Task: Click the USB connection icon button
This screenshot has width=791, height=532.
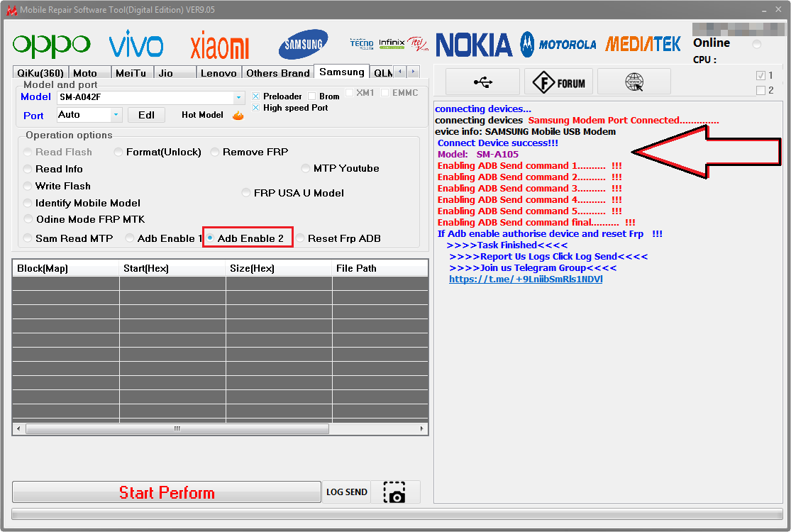Action: pyautogui.click(x=482, y=82)
